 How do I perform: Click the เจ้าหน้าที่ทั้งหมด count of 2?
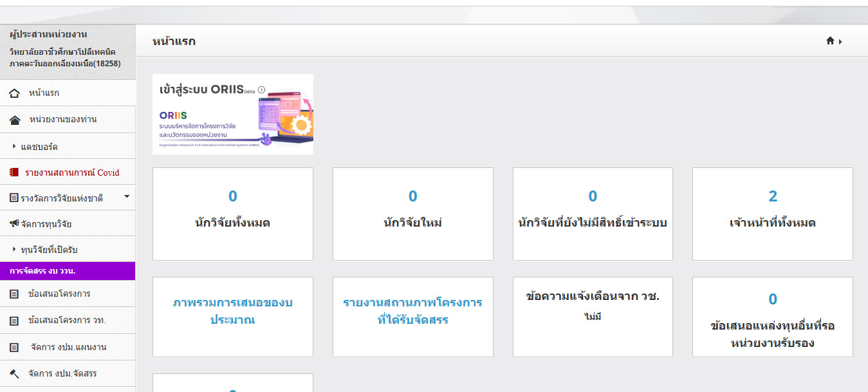coord(772,197)
